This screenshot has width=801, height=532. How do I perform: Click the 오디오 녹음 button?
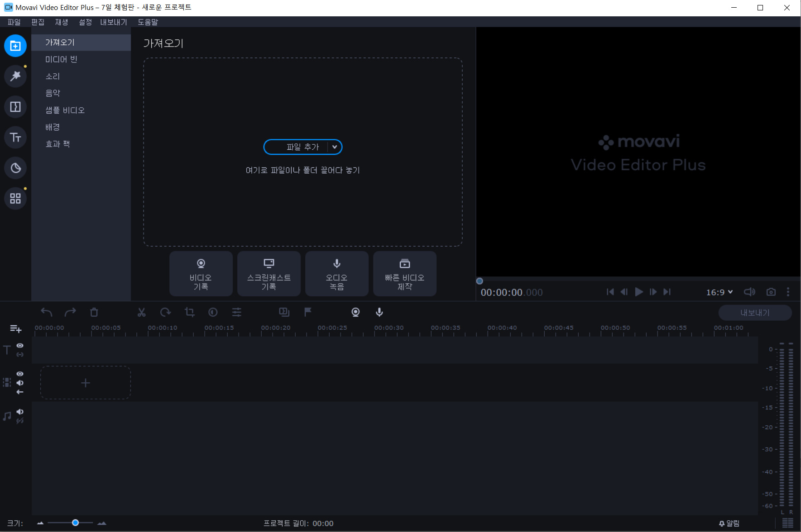pyautogui.click(x=337, y=274)
